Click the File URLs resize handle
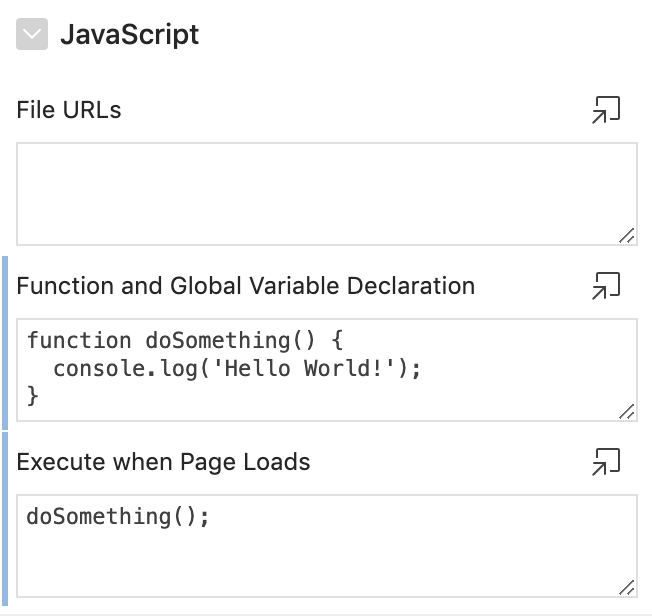This screenshot has height=616, width=652. (626, 235)
